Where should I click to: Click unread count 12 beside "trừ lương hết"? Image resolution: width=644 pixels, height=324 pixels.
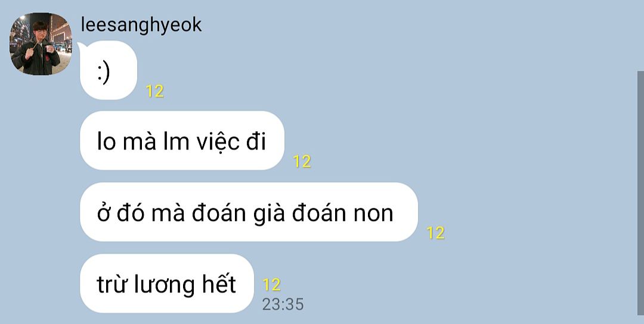point(271,285)
